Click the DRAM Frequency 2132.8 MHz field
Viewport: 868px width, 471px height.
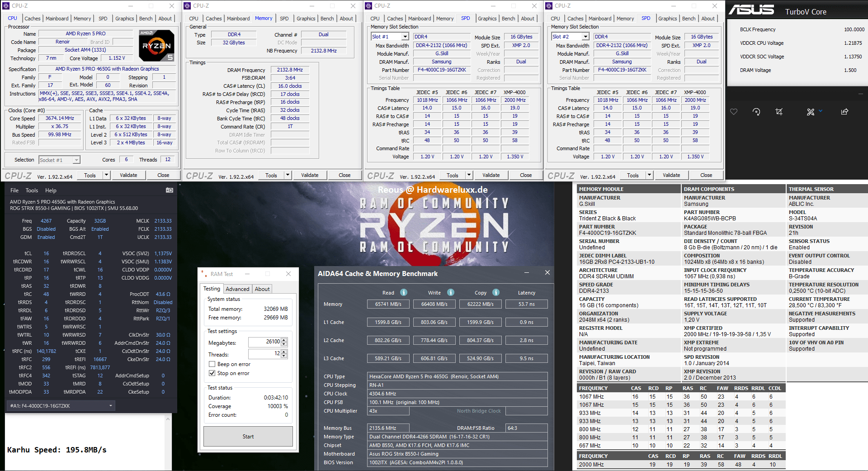click(x=290, y=70)
